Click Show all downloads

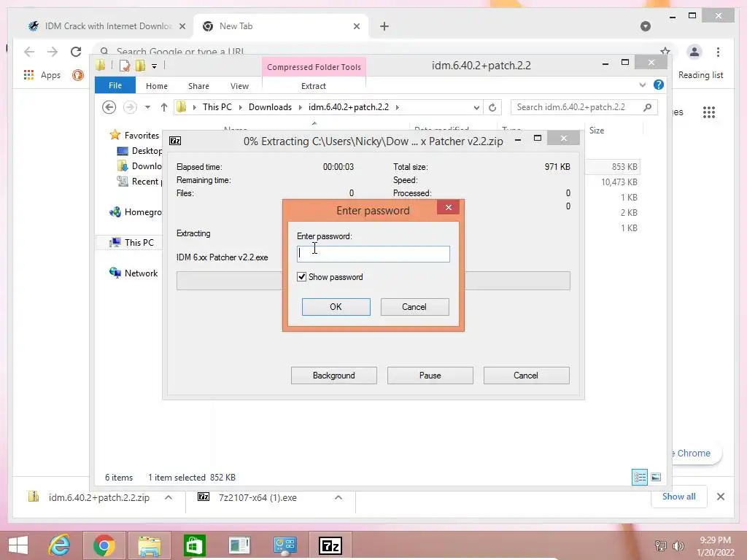click(x=679, y=497)
